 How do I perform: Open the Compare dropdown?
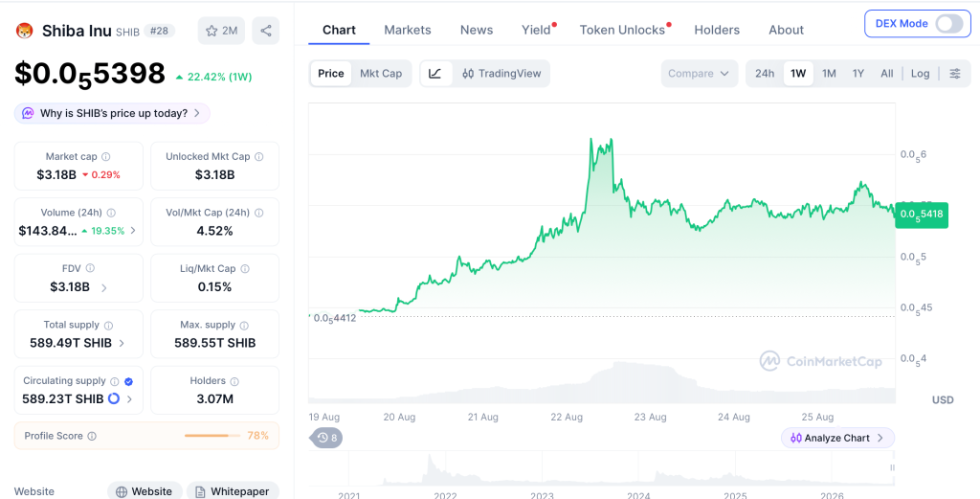(x=699, y=74)
